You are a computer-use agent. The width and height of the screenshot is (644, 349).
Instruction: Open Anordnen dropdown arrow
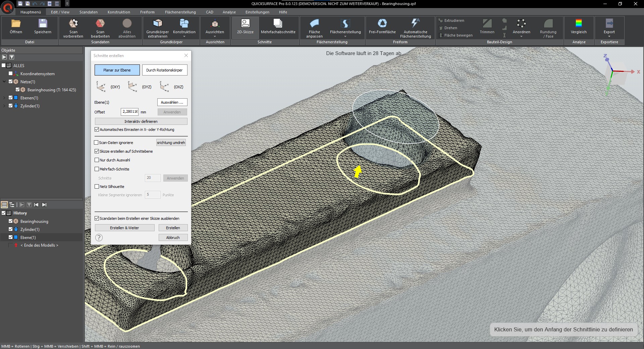(x=521, y=37)
